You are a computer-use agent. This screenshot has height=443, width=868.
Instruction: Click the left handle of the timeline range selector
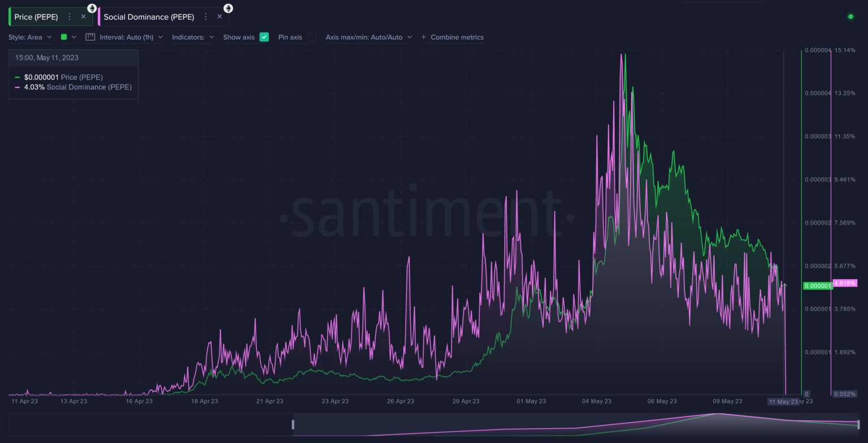coord(293,424)
